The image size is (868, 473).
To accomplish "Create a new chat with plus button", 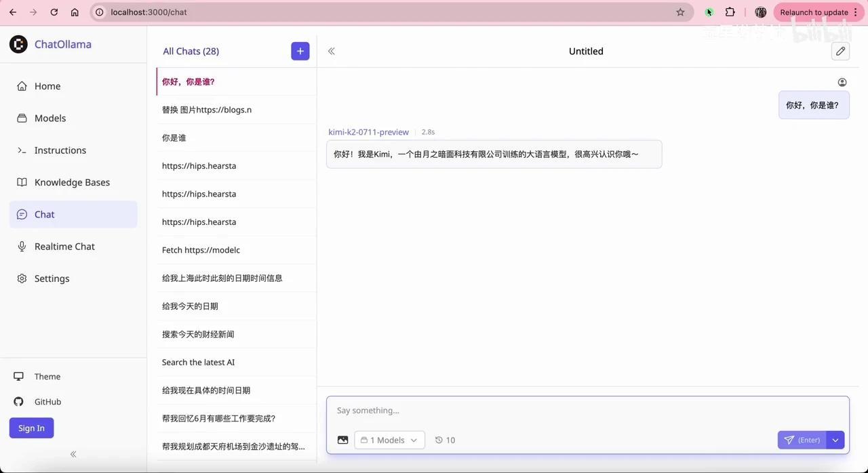I will (300, 51).
